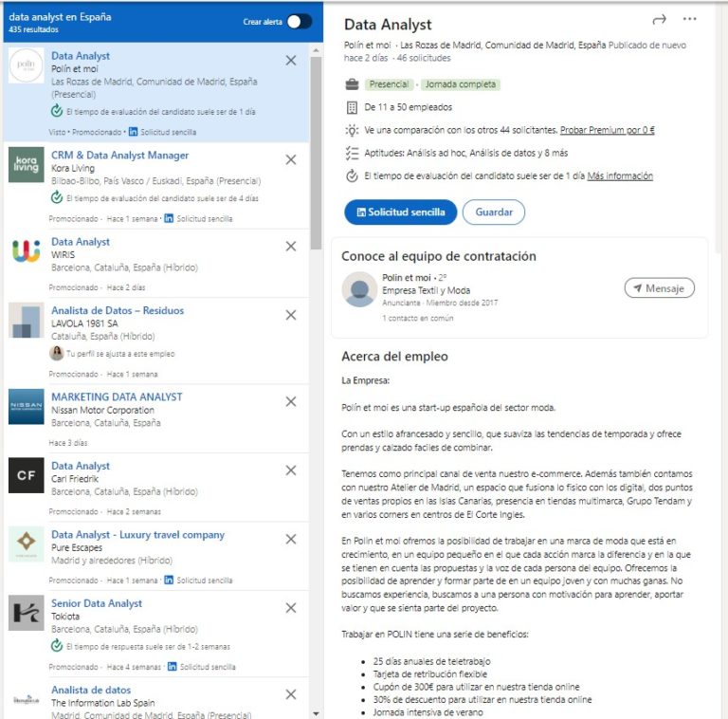Click the Solicitud sencilla apply button
Screen dimensions: 728x719
400,212
